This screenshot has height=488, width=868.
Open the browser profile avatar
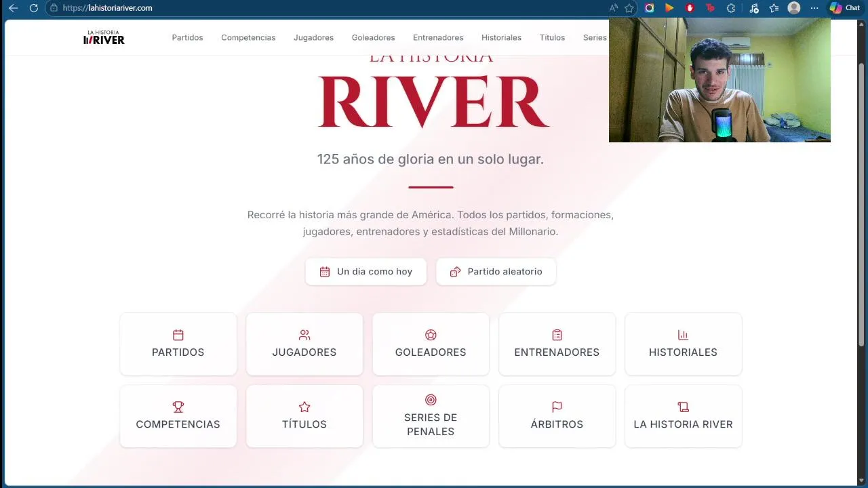[794, 8]
